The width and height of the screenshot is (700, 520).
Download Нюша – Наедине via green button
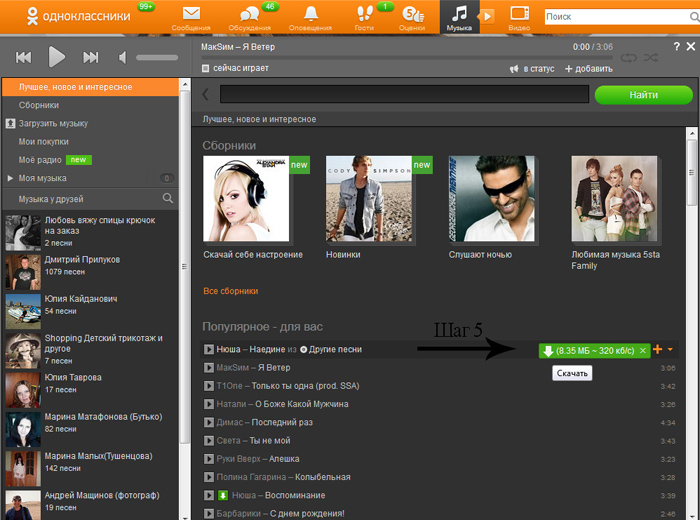[x=588, y=351]
